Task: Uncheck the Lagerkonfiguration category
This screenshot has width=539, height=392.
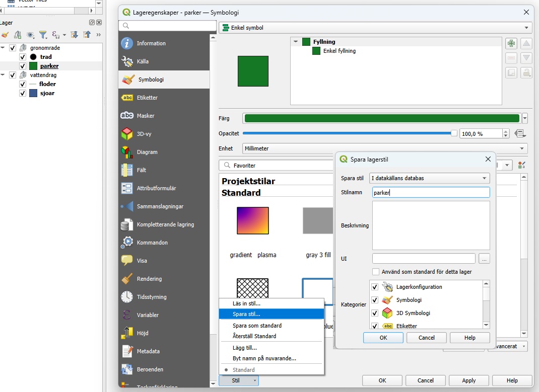Action: 375,287
